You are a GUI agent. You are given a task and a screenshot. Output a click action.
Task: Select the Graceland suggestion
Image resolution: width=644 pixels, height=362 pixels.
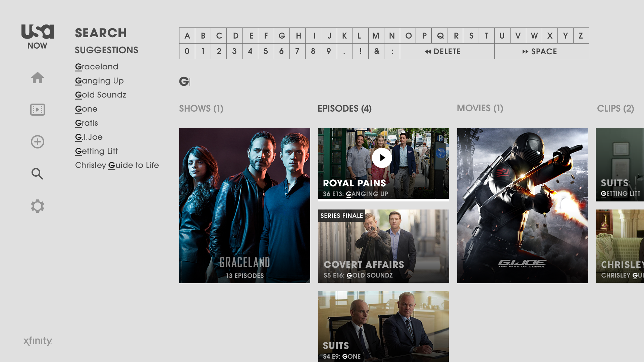pyautogui.click(x=97, y=67)
